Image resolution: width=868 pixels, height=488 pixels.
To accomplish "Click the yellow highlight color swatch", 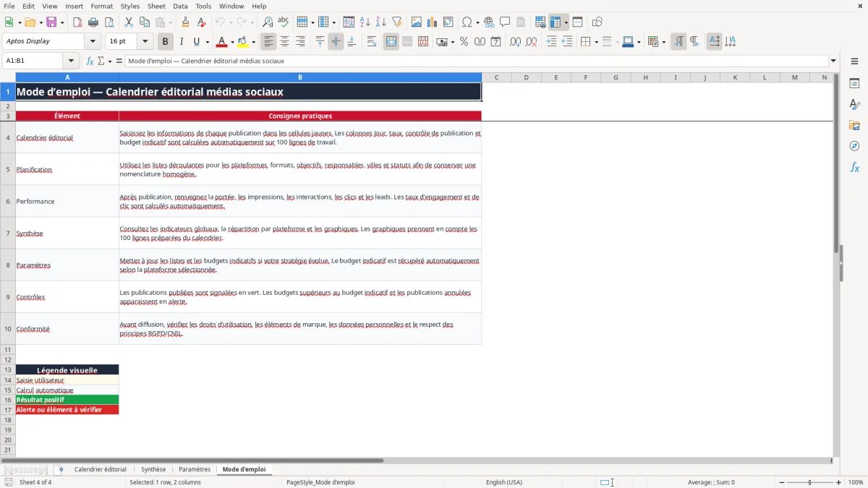I will 243,42.
